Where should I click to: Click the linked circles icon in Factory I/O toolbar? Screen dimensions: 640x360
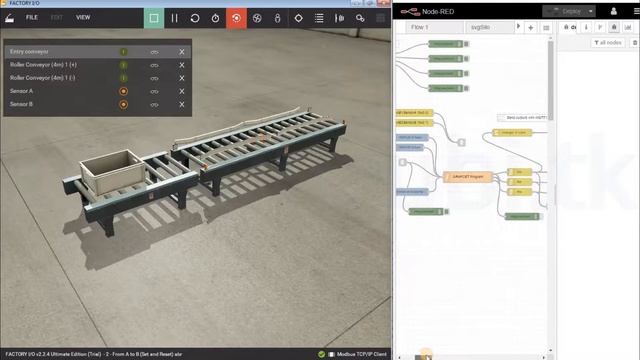360,18
